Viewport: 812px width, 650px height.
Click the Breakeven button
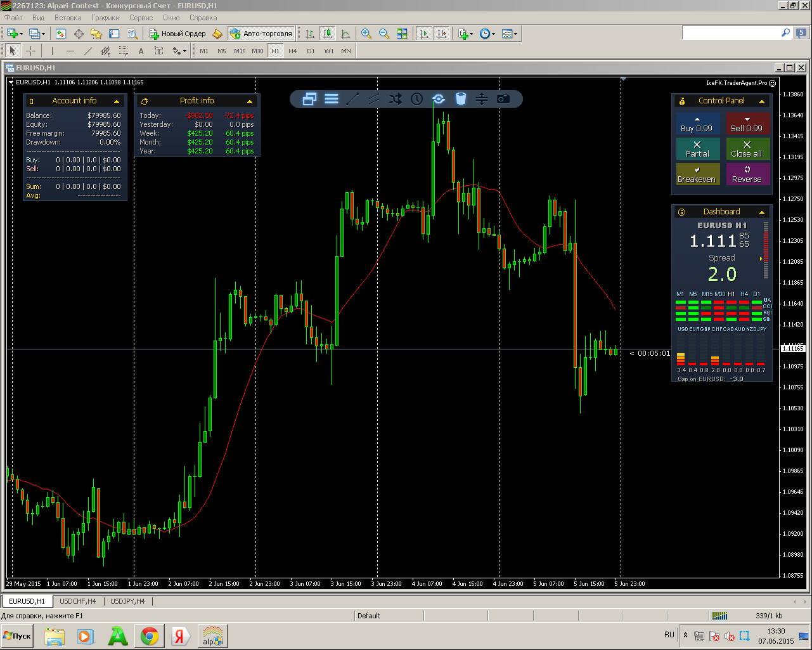(x=697, y=174)
